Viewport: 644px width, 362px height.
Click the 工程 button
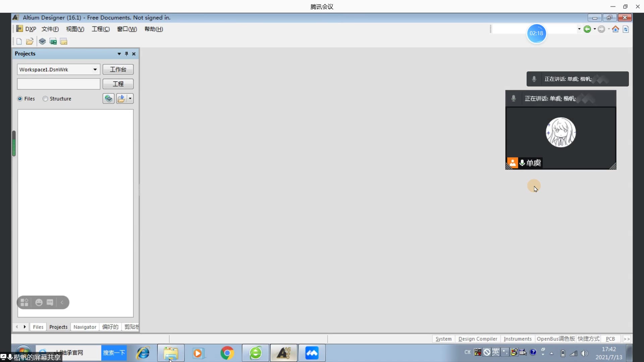tap(118, 84)
